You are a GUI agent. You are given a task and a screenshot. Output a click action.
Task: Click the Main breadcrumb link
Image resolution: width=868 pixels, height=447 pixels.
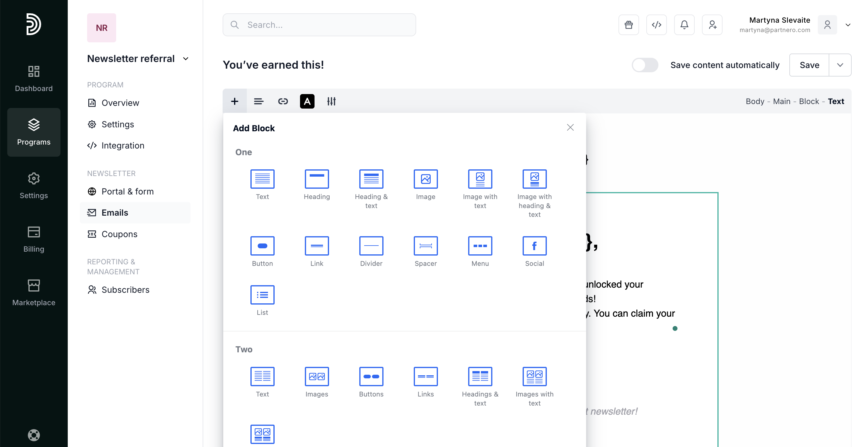click(782, 101)
